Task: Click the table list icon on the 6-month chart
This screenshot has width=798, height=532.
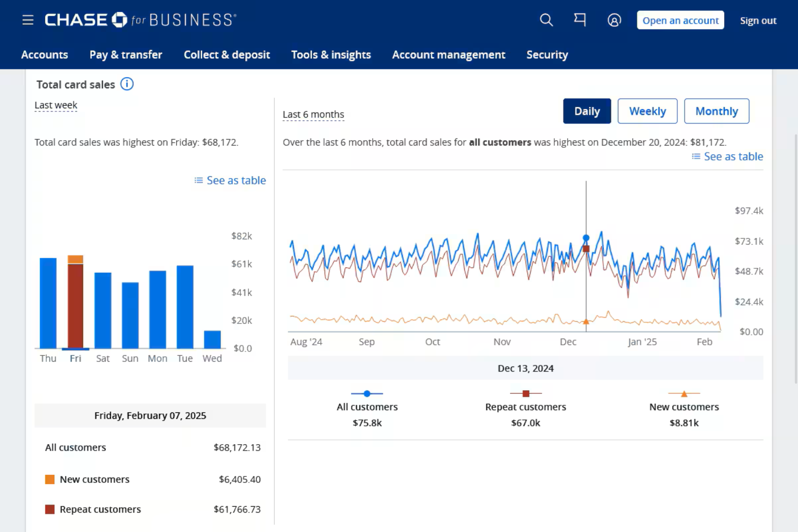Action: [695, 156]
